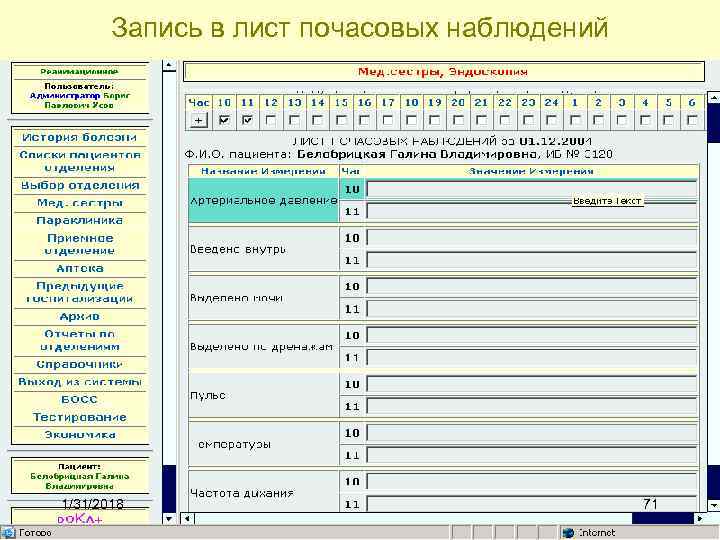Click Название Измерения column header
This screenshot has height=540, width=720.
pos(264,172)
